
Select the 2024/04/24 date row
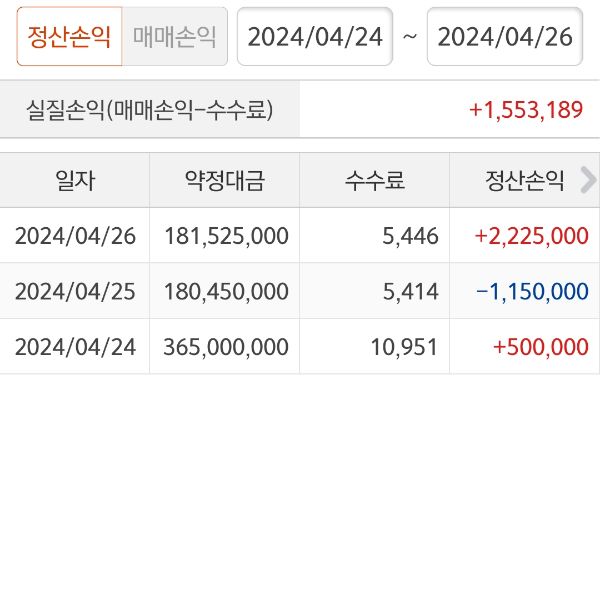pos(75,347)
